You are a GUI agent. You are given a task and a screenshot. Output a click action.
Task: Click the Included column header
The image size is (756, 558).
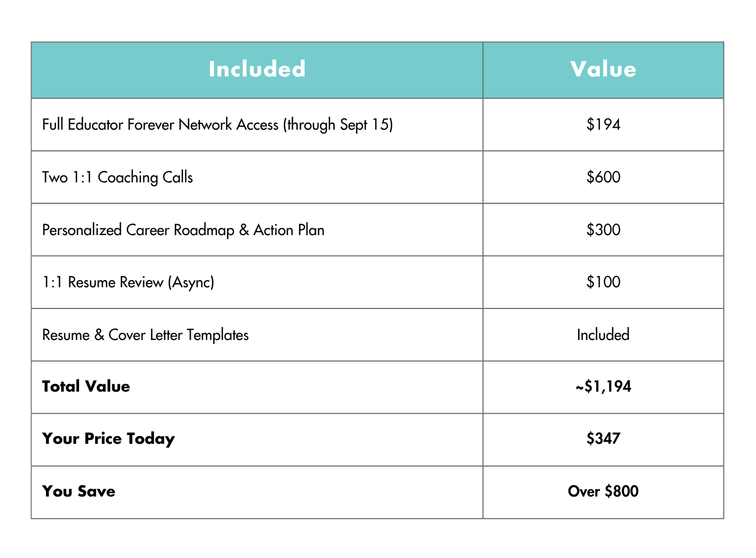click(x=257, y=69)
